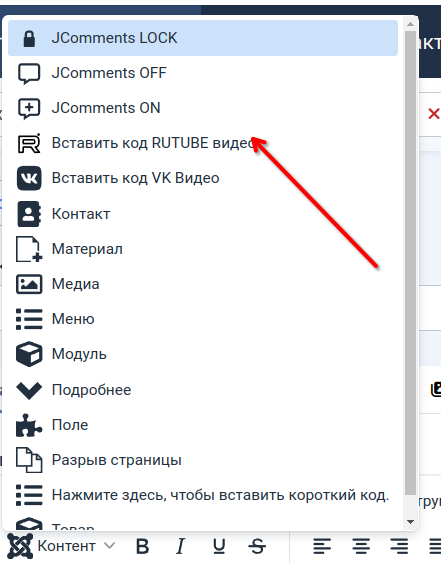Choose Разрыв страницы from the list
The height and width of the screenshot is (563, 441).
pos(203,460)
